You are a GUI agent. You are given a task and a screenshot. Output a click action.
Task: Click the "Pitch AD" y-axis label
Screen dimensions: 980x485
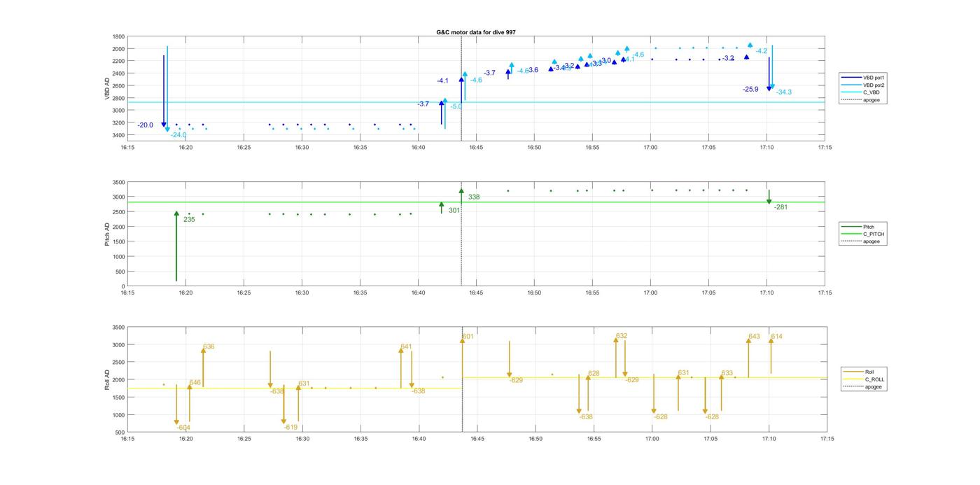click(x=107, y=233)
